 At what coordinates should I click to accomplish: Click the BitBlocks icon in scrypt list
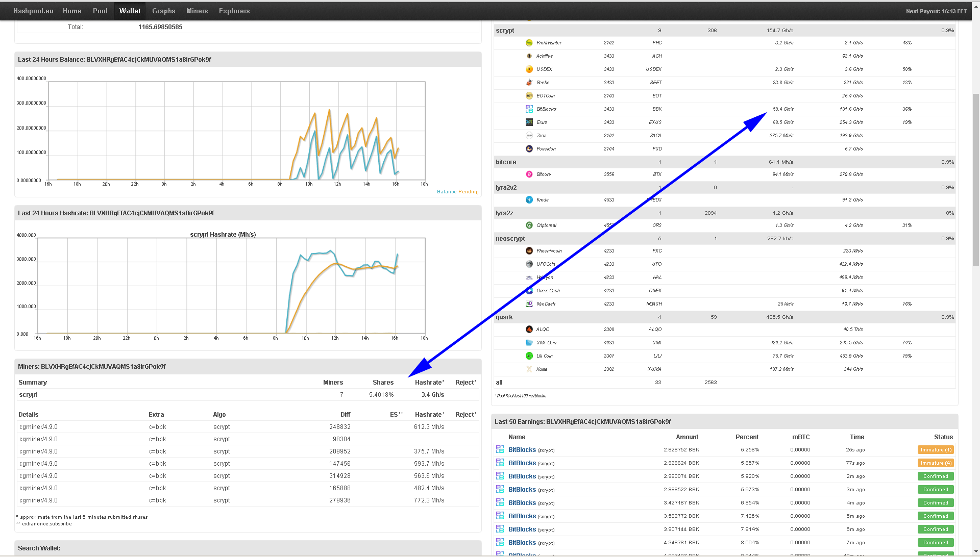(x=529, y=109)
